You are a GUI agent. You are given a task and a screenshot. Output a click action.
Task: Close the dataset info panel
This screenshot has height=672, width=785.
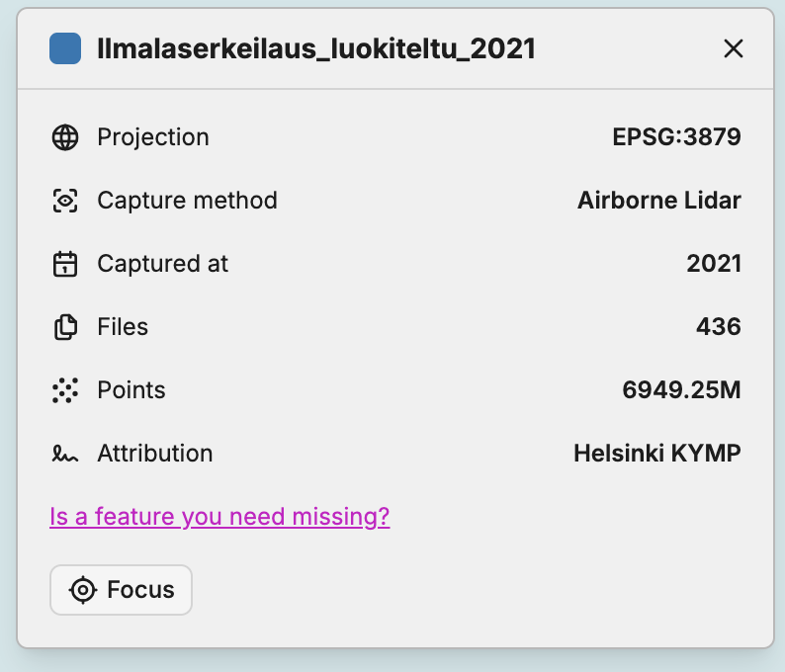[733, 48]
